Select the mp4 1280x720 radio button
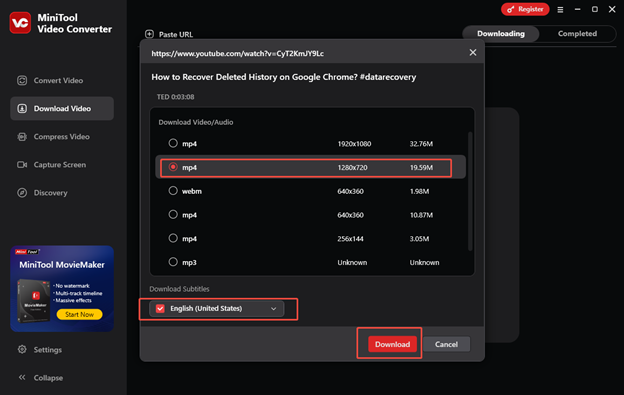Screen dimensions: 624x395 (x=173, y=167)
